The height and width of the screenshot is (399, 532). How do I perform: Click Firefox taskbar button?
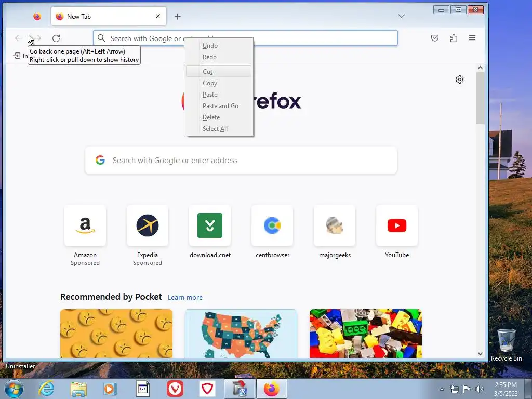click(x=271, y=389)
